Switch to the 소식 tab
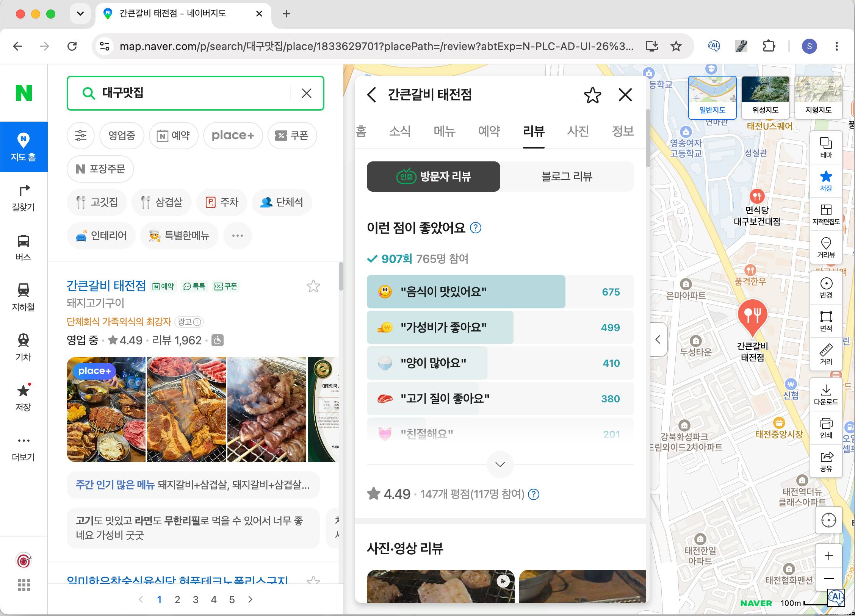 pyautogui.click(x=400, y=131)
